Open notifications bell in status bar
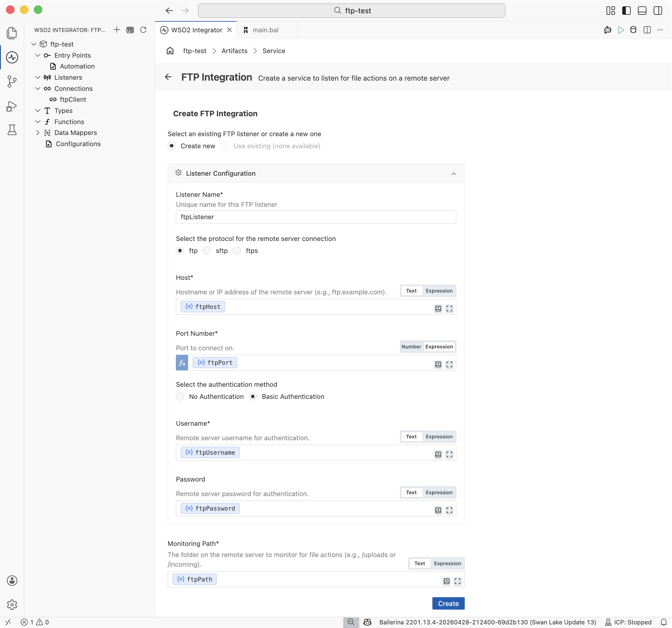The height and width of the screenshot is (628, 672). (664, 622)
